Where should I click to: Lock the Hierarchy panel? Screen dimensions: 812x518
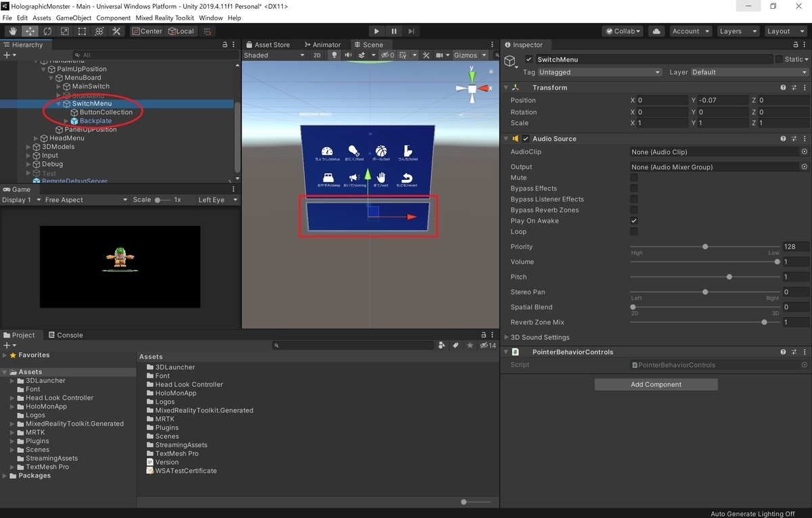[x=225, y=45]
